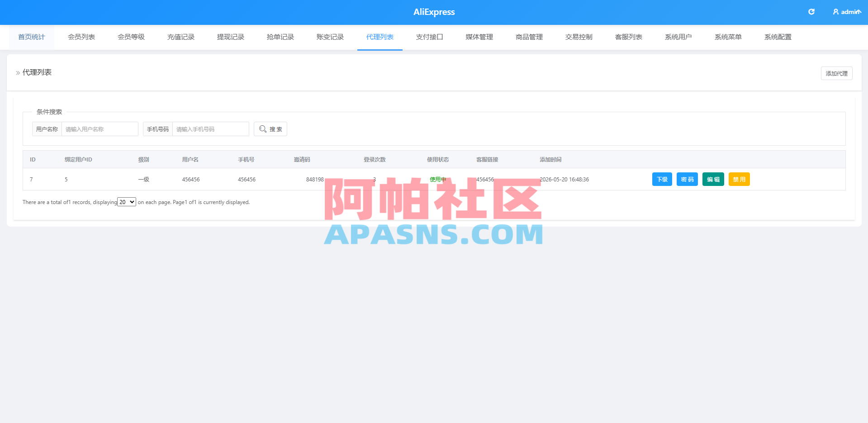This screenshot has height=423, width=868.
Task: Click invitation code 848198
Action: (315, 180)
